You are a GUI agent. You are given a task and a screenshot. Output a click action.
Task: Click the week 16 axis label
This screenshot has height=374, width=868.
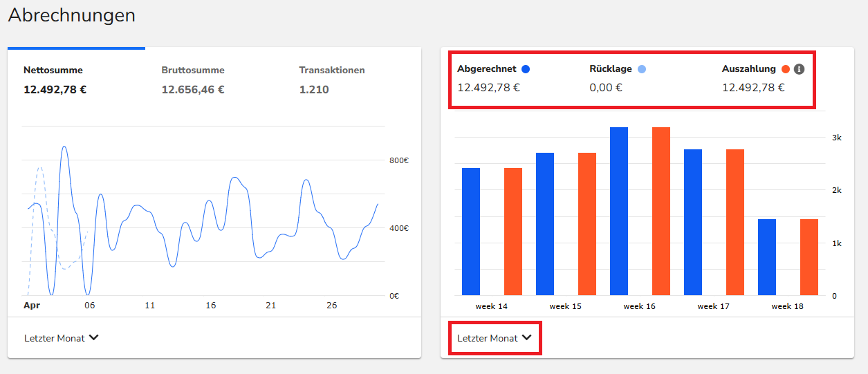pos(639,306)
